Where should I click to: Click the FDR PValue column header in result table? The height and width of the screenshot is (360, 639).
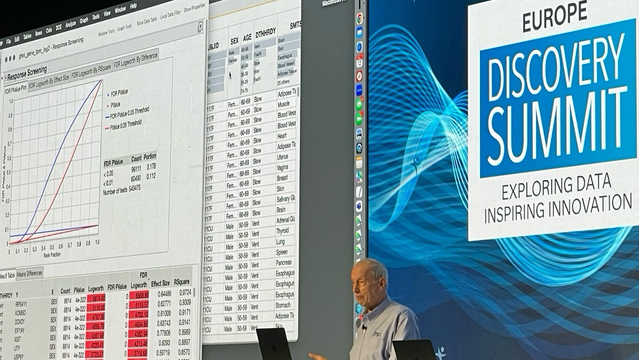[117, 287]
